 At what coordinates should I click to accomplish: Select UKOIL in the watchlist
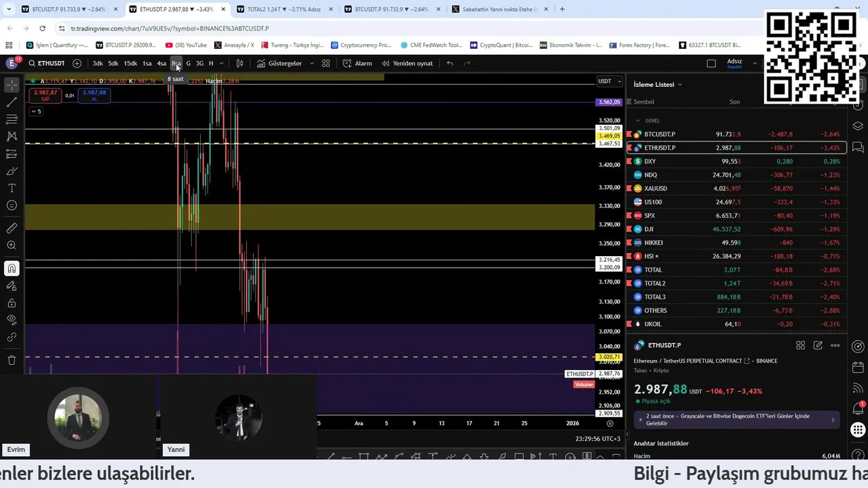click(736, 324)
